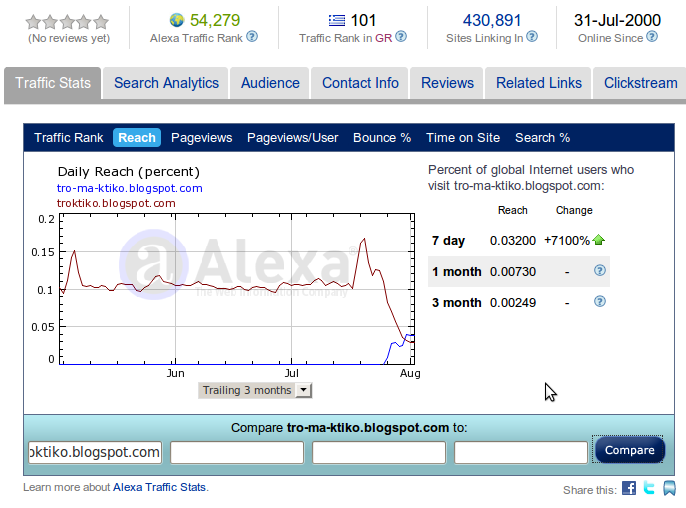Viewport: 686px width, 508px height.
Task: Click the Greek flag icon
Action: coord(337,20)
